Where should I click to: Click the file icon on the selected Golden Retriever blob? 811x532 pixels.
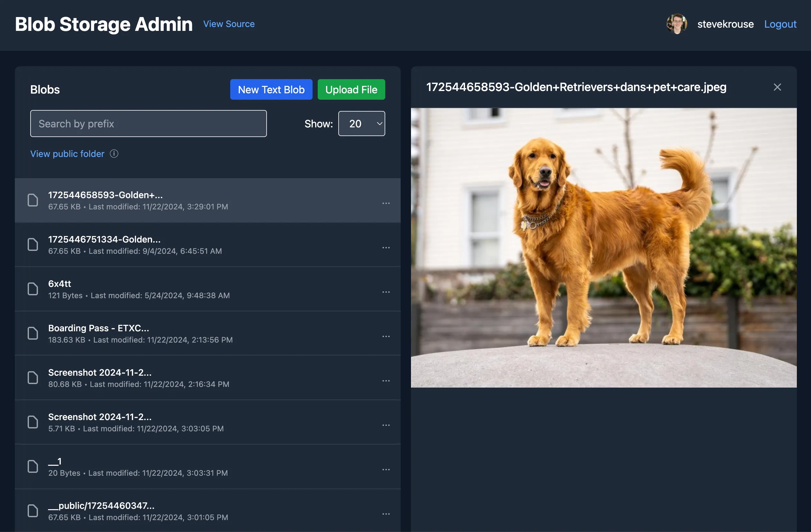coord(33,200)
